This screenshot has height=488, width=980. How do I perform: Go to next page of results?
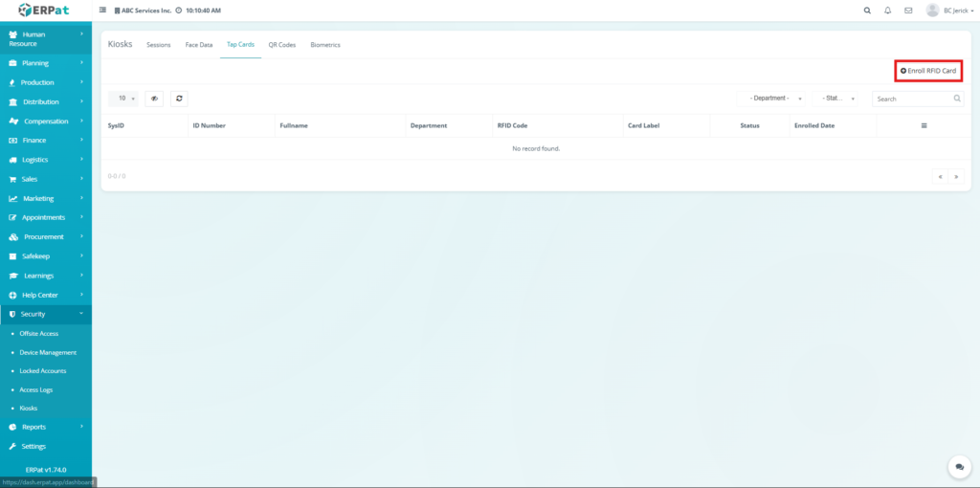955,176
